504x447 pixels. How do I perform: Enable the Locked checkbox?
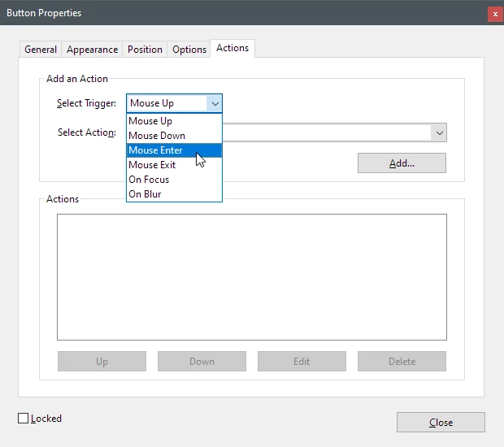coord(23,418)
